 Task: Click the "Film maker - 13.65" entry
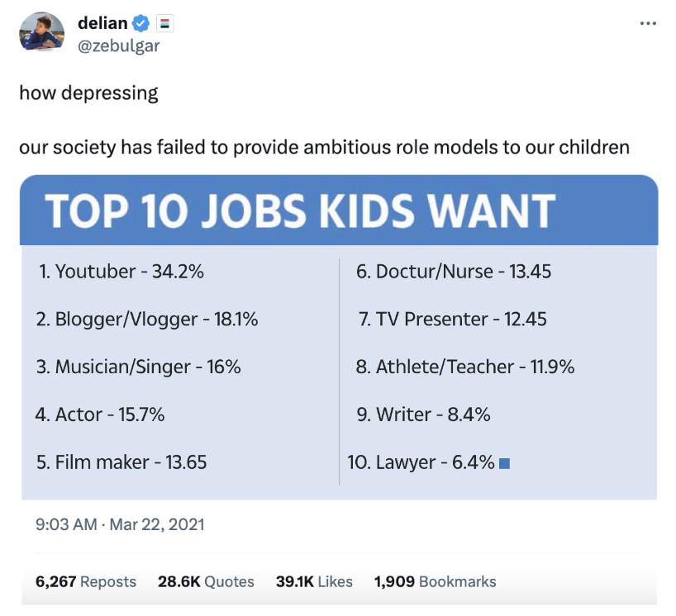(x=121, y=462)
